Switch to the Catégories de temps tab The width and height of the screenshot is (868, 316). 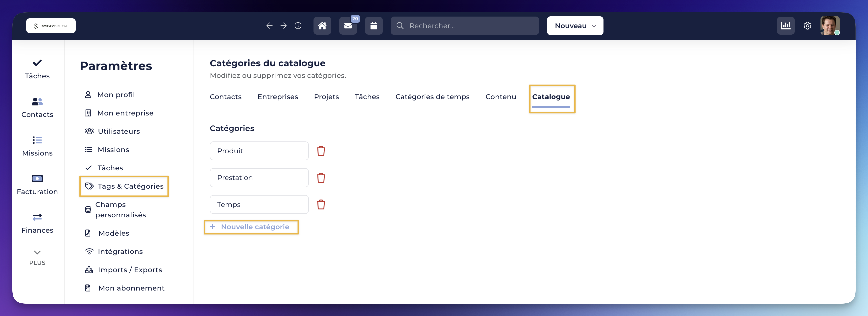[432, 97]
